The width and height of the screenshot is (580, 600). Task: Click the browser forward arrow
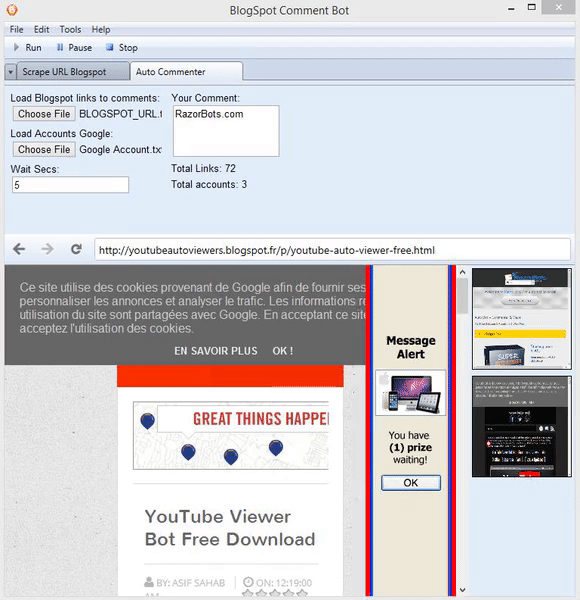[47, 249]
